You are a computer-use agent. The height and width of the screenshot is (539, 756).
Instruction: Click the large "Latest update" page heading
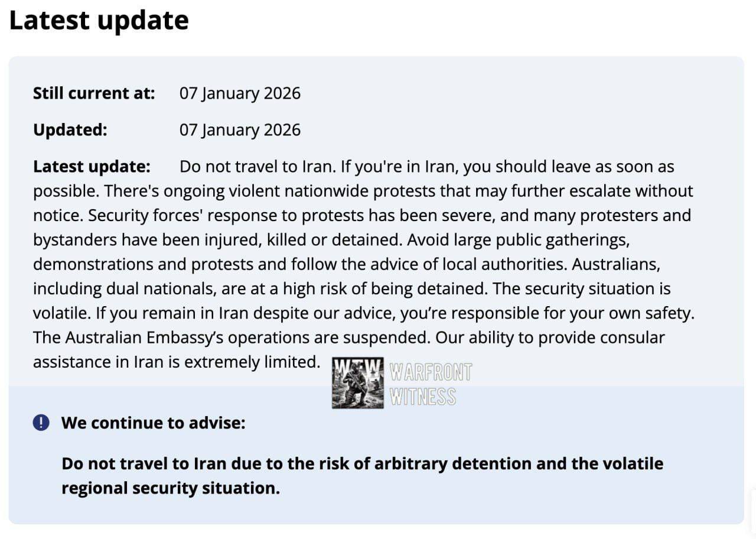click(x=99, y=21)
